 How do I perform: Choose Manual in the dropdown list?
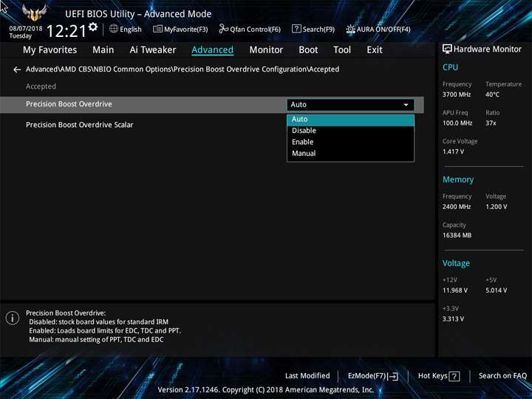(x=350, y=154)
